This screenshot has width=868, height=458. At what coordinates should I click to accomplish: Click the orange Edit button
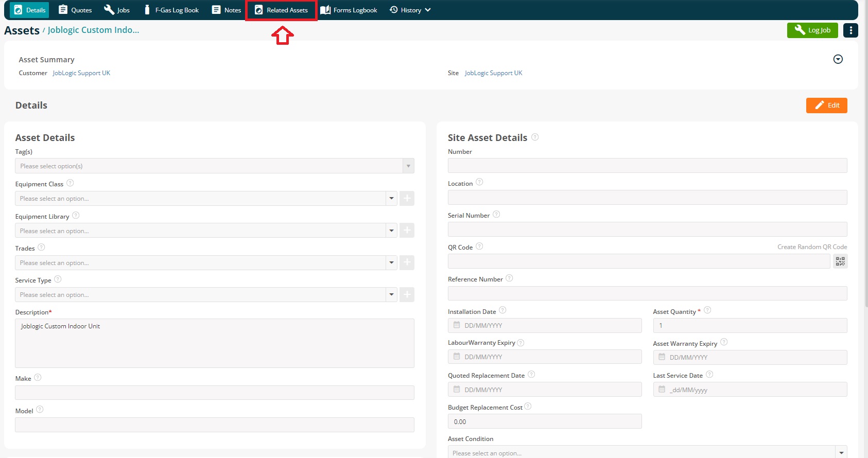pos(827,105)
